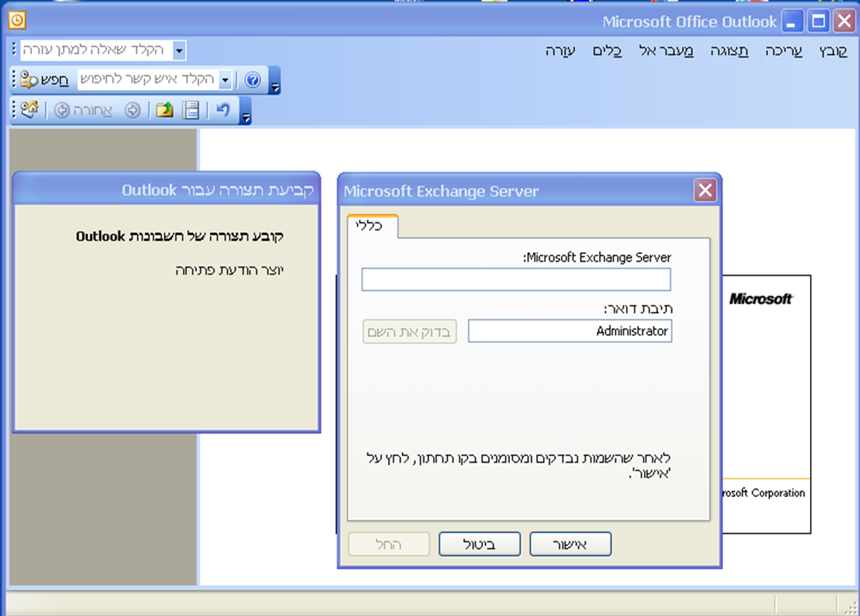
Task: Click the 'type a contact to find' box
Action: (x=148, y=80)
